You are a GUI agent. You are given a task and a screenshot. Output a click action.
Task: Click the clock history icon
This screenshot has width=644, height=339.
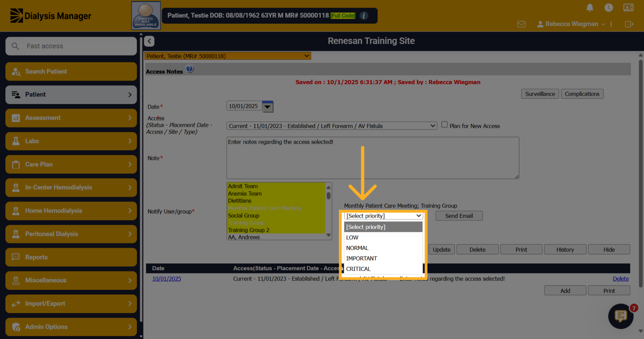coord(609,8)
